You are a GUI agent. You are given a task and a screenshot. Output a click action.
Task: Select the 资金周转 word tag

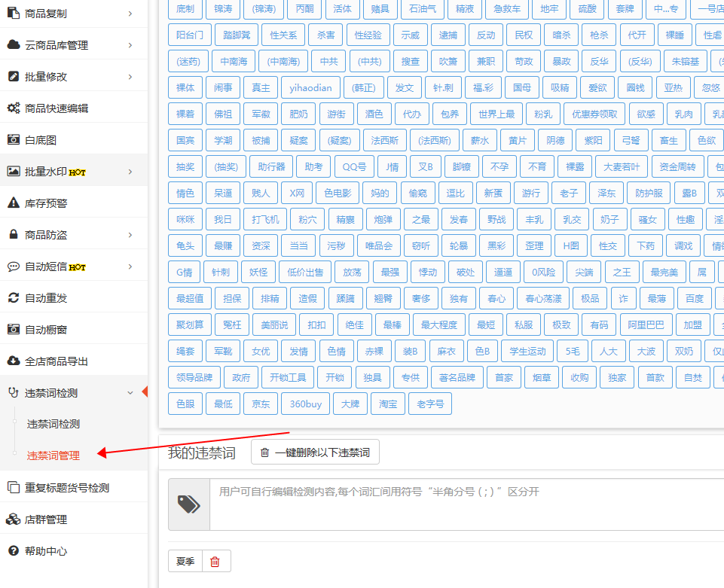point(677,166)
